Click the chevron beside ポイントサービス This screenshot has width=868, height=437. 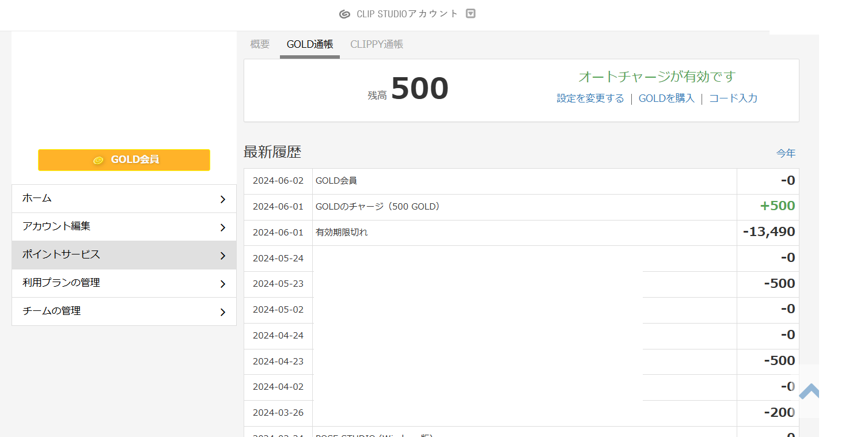223,256
